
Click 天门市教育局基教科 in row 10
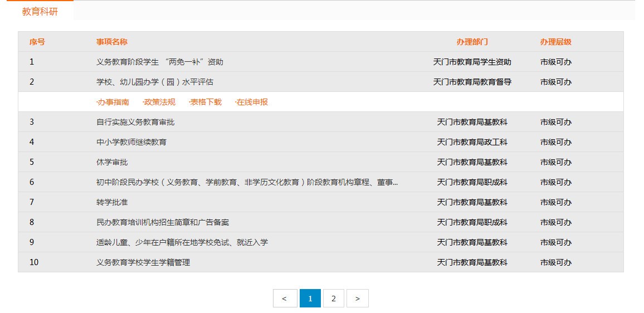pyautogui.click(x=472, y=263)
